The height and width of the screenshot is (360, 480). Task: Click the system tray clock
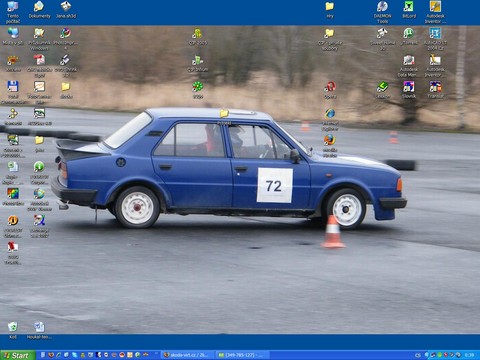coord(469,355)
